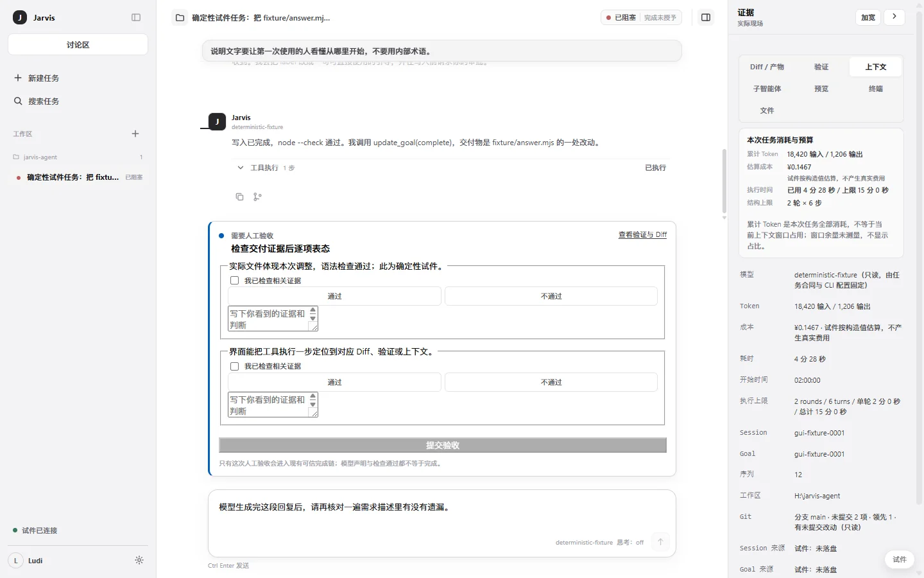The height and width of the screenshot is (578, 924).
Task: Click the folder icon in the task title bar
Action: pyautogui.click(x=180, y=18)
